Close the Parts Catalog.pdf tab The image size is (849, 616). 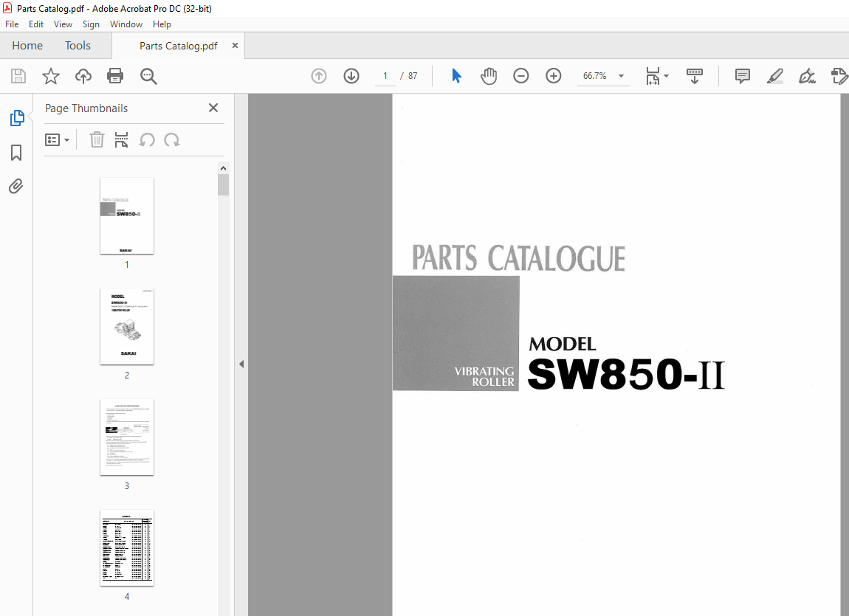tap(235, 46)
